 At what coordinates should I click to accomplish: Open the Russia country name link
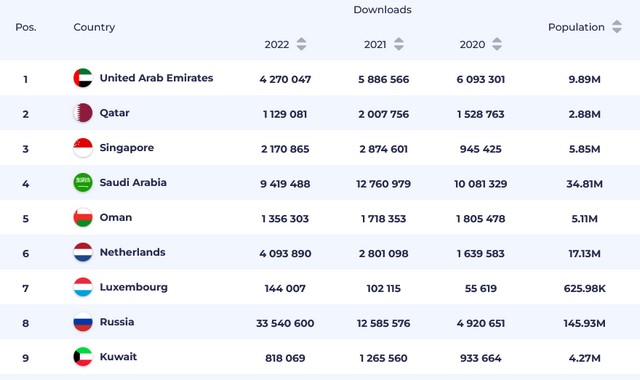coord(117,322)
